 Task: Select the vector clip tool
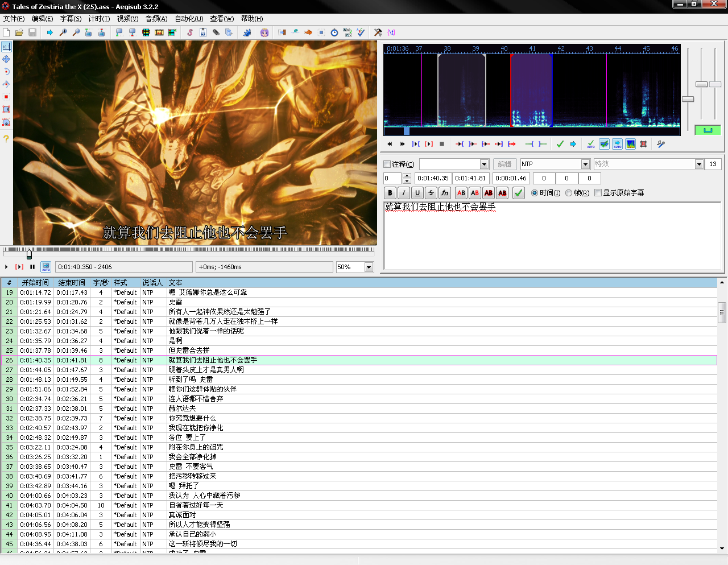[6, 122]
